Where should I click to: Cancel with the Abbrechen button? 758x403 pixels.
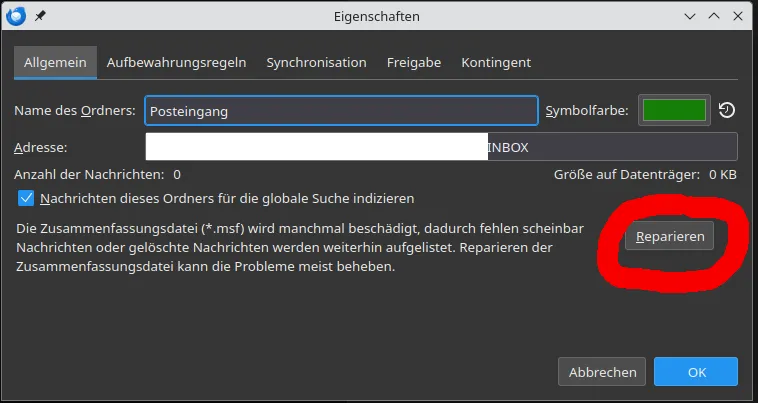pos(602,372)
